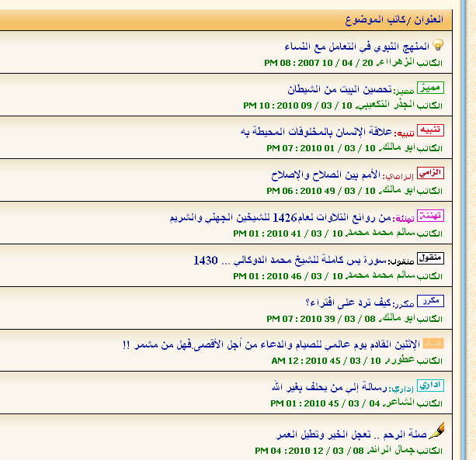476x460 pixels.
Task: Sort threads by كاتب الموضوع header link
Action: click(375, 20)
